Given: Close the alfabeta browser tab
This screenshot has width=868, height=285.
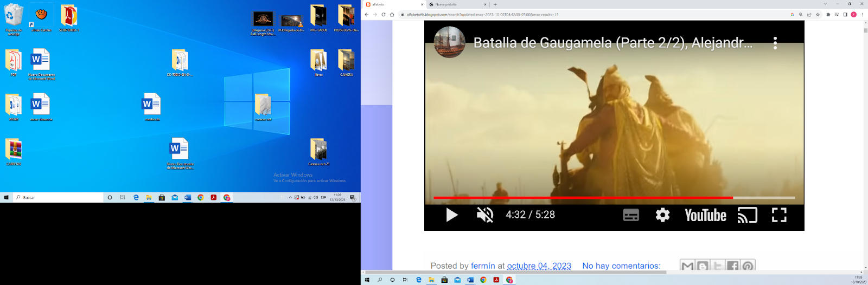Looking at the screenshot, I should click(422, 4).
